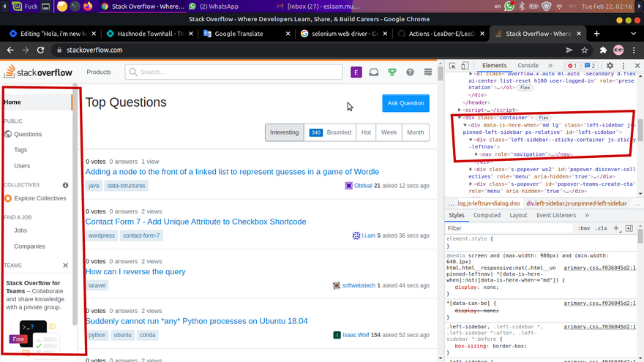Toggle the :hov element state panel
The height and width of the screenshot is (362, 644).
coord(584,228)
